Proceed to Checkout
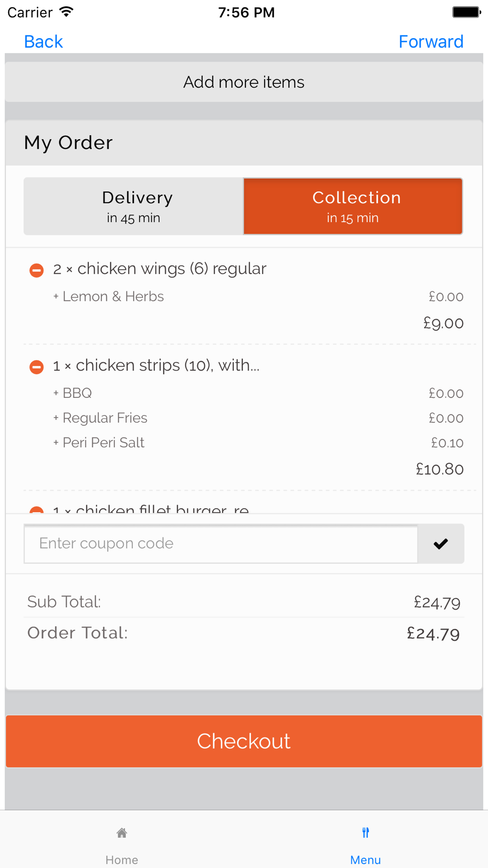This screenshot has width=488, height=868. (x=244, y=741)
